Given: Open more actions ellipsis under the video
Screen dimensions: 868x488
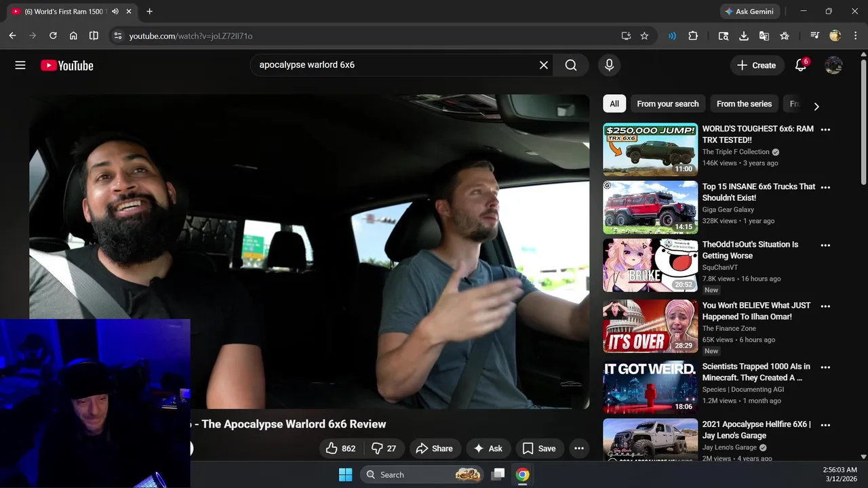Looking at the screenshot, I should pos(578,448).
